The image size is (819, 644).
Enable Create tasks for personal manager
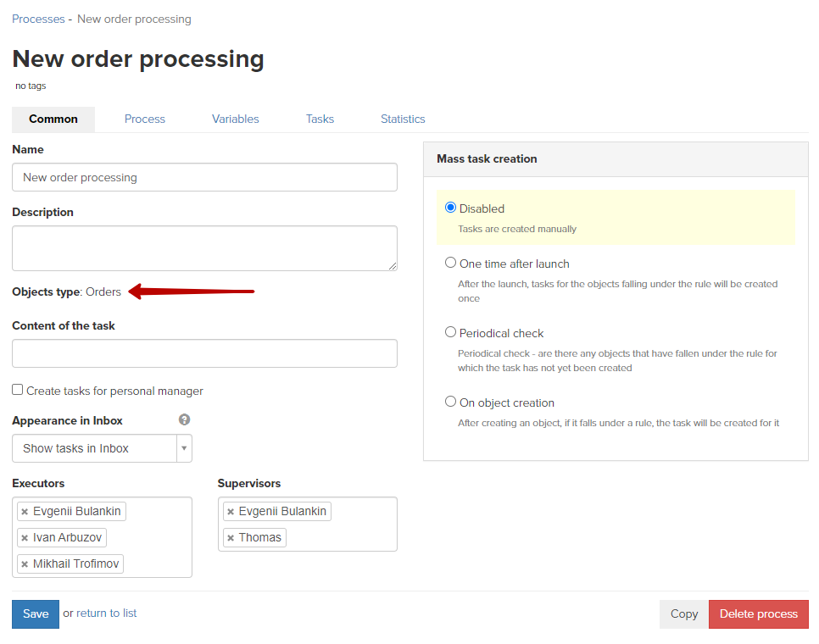pos(18,390)
